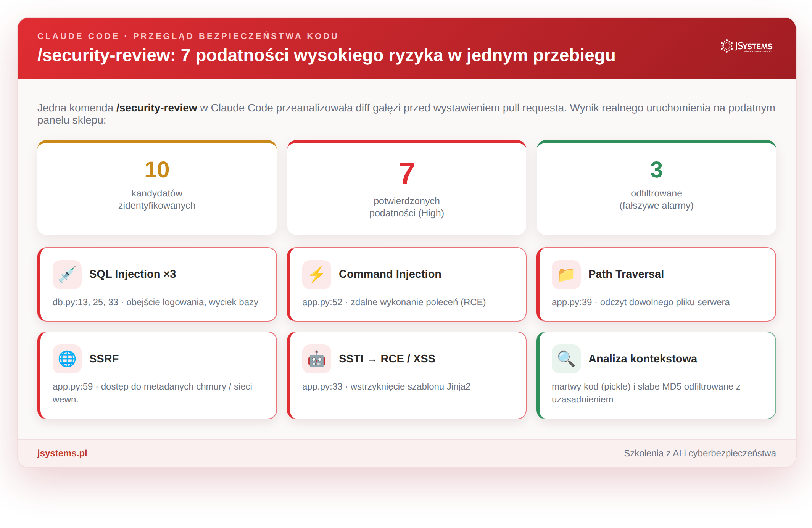Image resolution: width=812 pixels, height=528 pixels.
Task: Click the SSRF heading
Action: point(104,359)
